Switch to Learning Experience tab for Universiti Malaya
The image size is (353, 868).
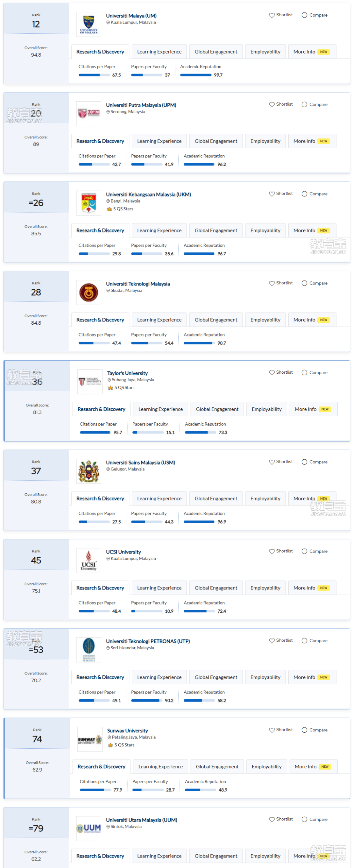159,52
